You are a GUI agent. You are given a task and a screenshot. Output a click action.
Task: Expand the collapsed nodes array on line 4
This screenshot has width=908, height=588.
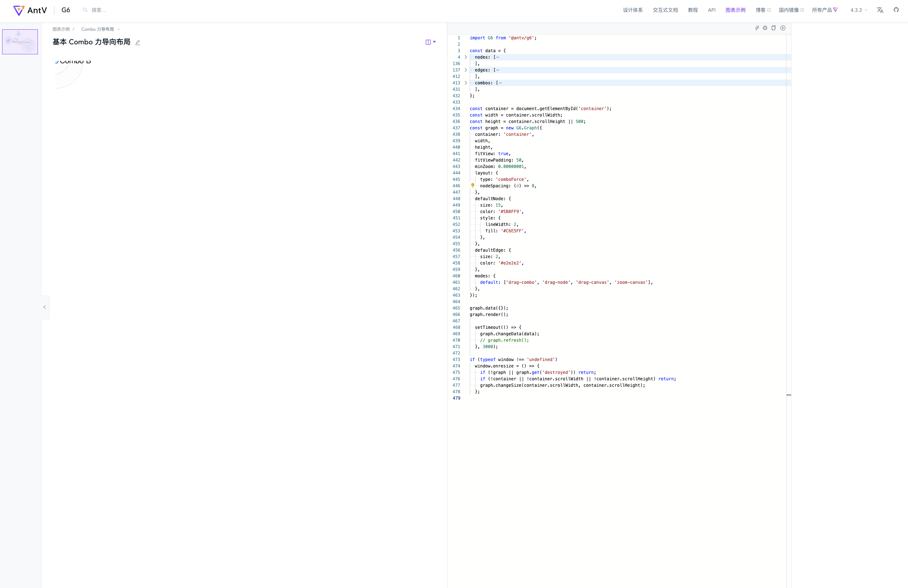465,57
